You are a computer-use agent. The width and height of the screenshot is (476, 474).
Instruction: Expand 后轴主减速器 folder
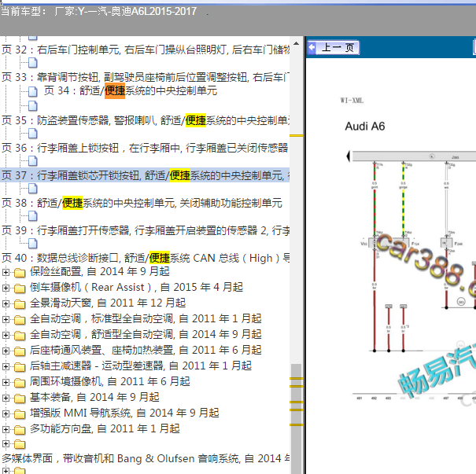click(6, 366)
